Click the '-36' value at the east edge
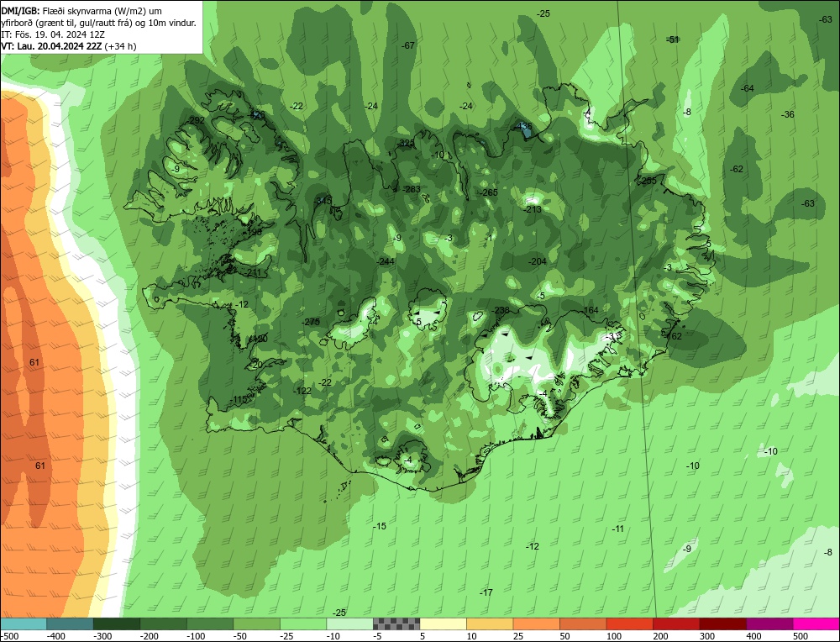 788,114
